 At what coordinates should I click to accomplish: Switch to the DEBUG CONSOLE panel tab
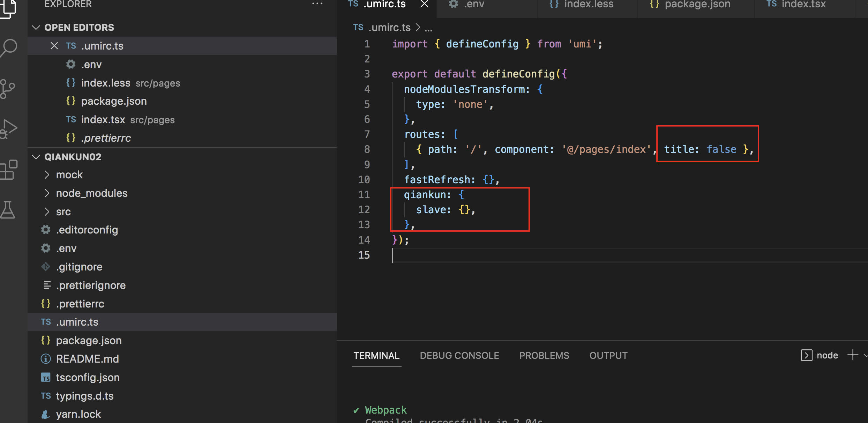(x=459, y=355)
